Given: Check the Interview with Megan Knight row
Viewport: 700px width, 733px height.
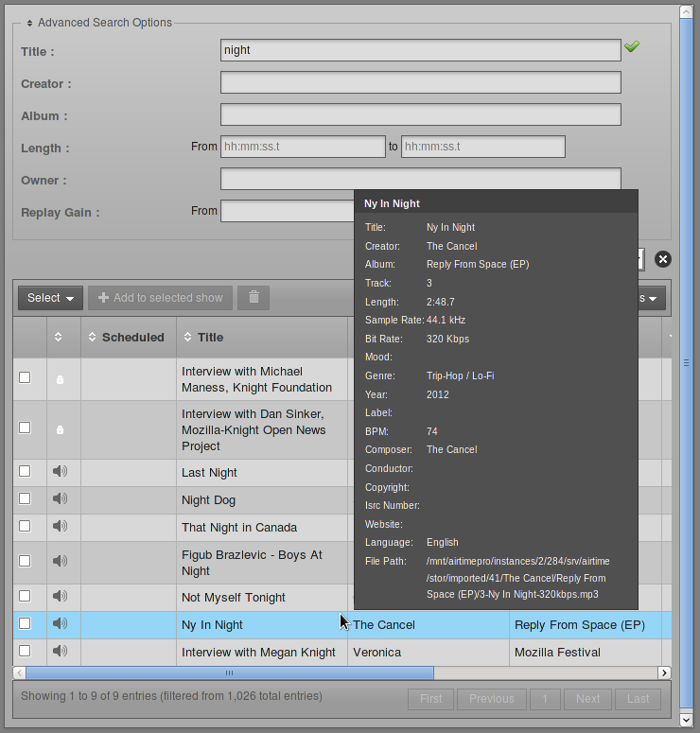Looking at the screenshot, I should [25, 652].
